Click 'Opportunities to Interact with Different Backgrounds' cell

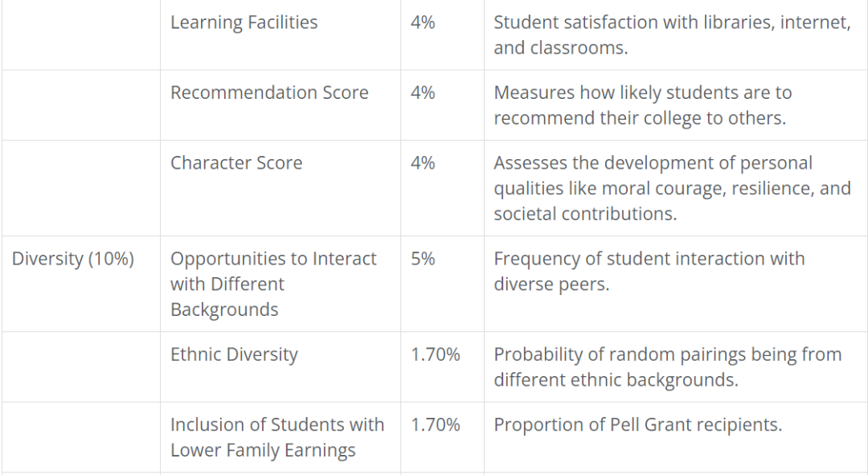[x=273, y=284]
